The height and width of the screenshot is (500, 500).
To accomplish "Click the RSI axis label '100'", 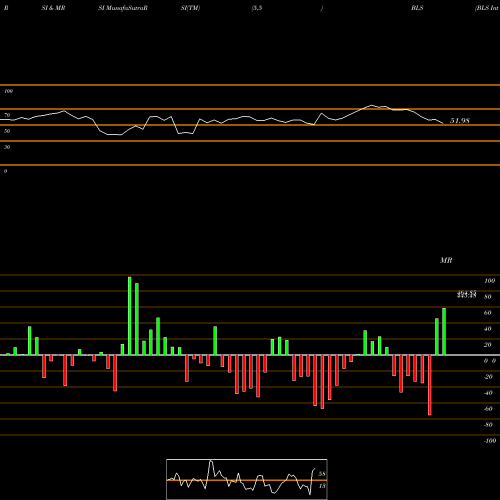I will point(8,91).
